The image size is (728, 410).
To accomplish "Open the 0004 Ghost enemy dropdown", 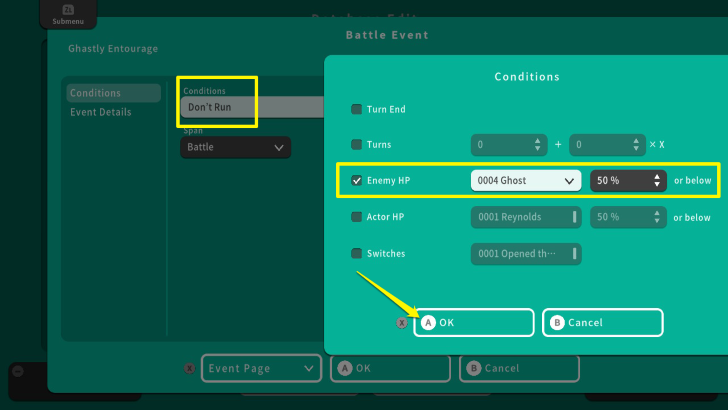I will 525,181.
